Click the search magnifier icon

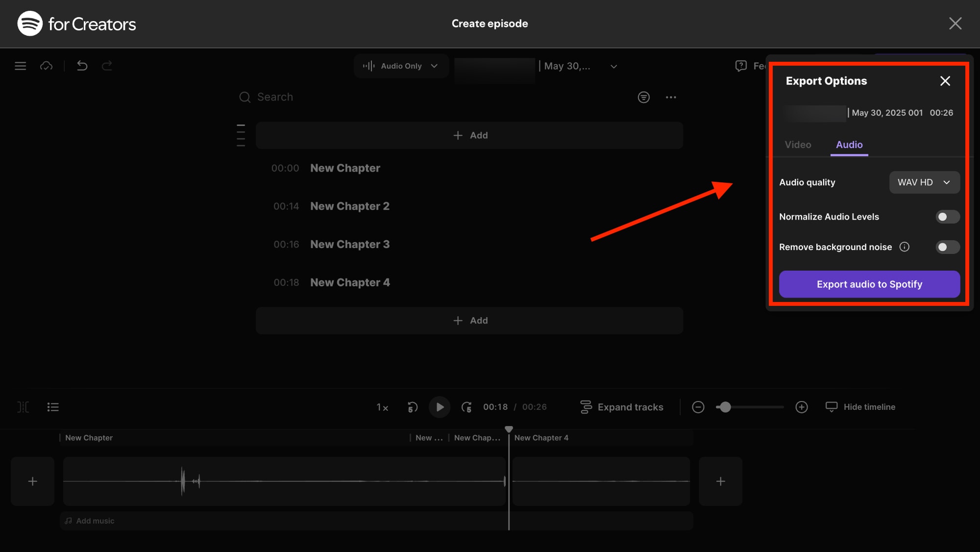(x=245, y=97)
